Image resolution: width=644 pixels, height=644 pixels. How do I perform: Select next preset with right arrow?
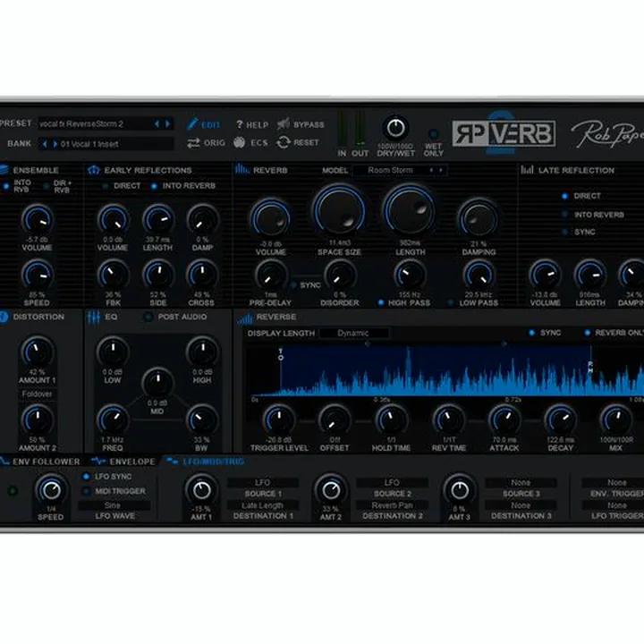point(167,123)
